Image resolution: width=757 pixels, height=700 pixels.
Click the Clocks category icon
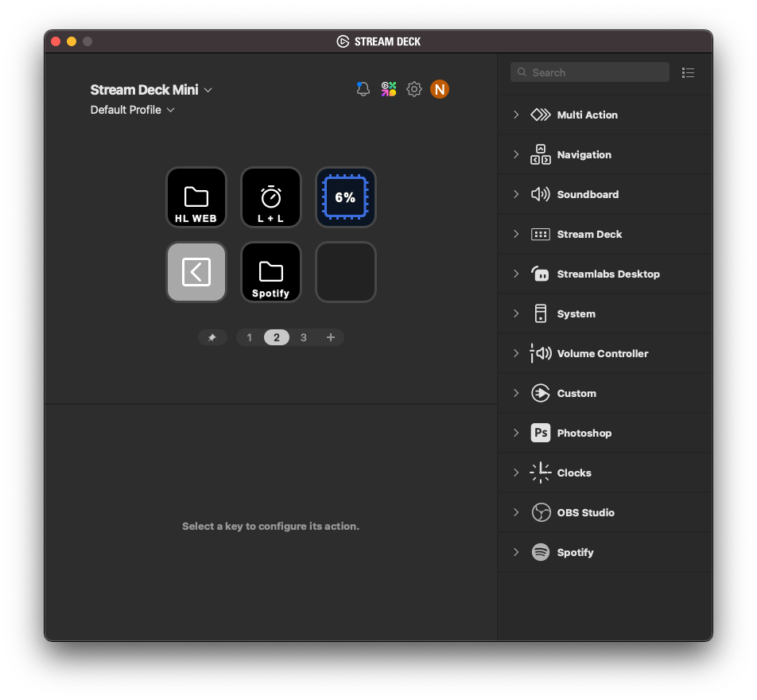(541, 473)
